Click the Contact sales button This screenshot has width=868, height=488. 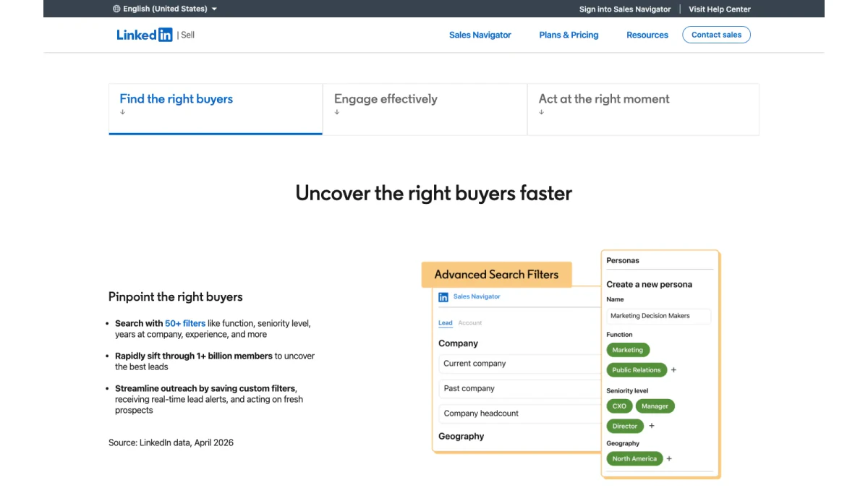click(716, 35)
